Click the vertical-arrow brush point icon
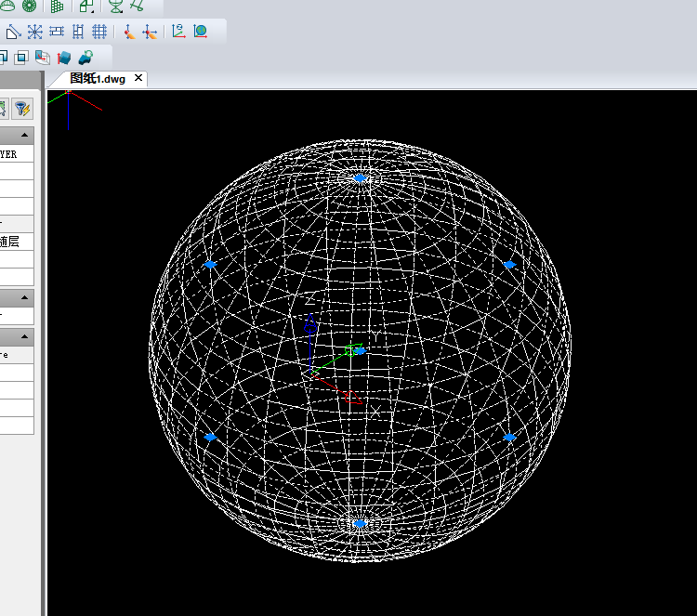The height and width of the screenshot is (616, 697). coord(129,32)
